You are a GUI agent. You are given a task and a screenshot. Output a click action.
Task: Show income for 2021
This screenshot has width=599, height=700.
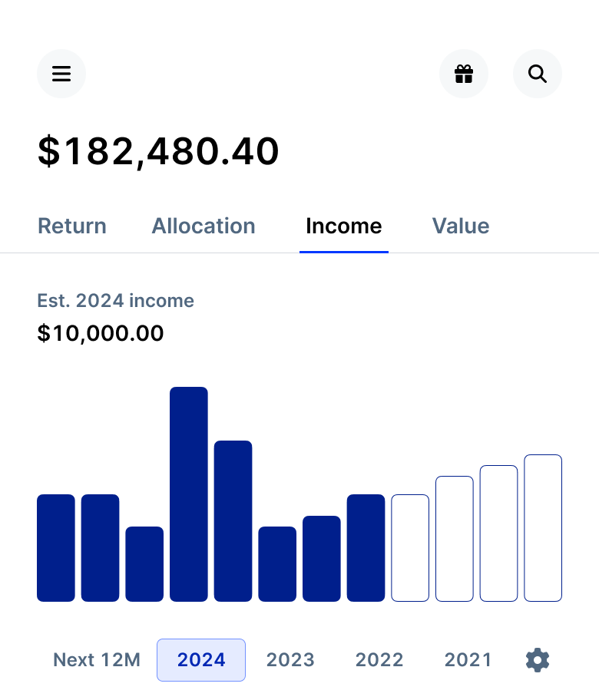[468, 660]
